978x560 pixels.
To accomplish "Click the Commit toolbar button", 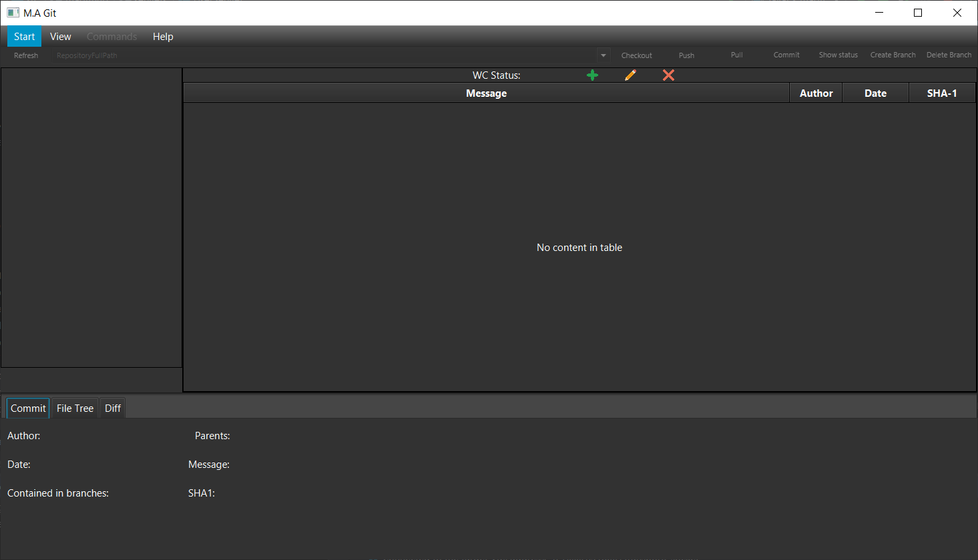I will tap(786, 55).
